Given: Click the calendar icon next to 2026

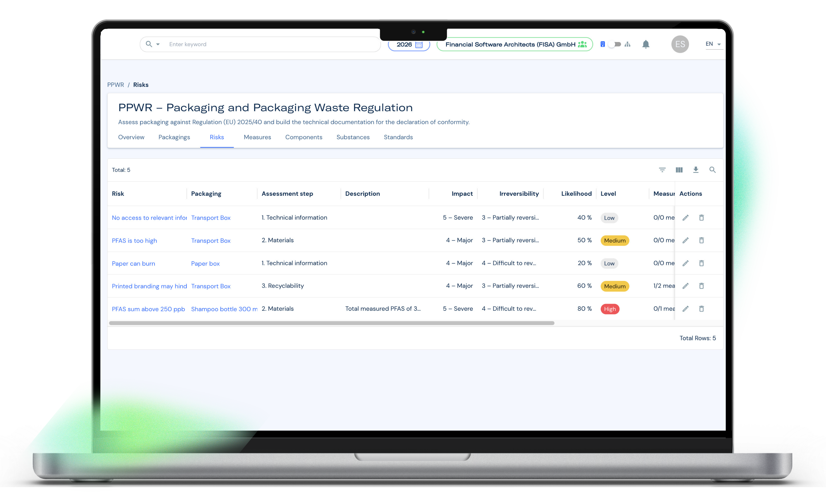Looking at the screenshot, I should [419, 45].
